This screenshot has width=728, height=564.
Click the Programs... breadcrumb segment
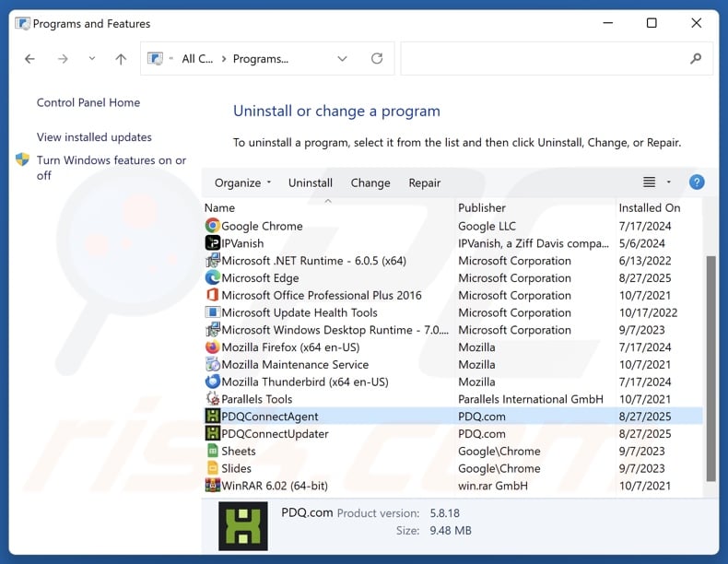(x=261, y=59)
